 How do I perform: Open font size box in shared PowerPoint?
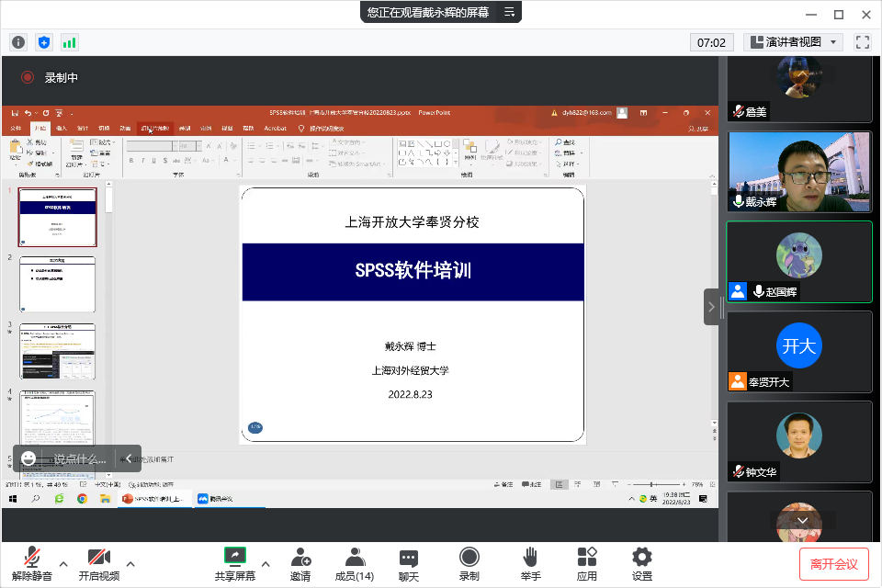click(190, 146)
